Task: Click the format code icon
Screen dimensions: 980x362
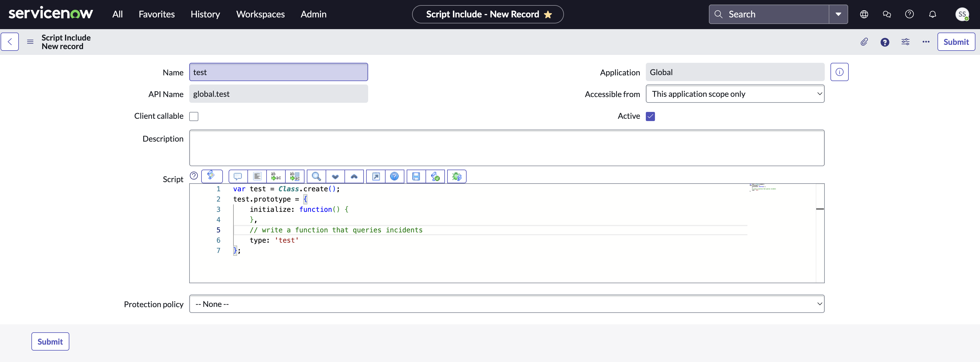Action: click(x=257, y=177)
